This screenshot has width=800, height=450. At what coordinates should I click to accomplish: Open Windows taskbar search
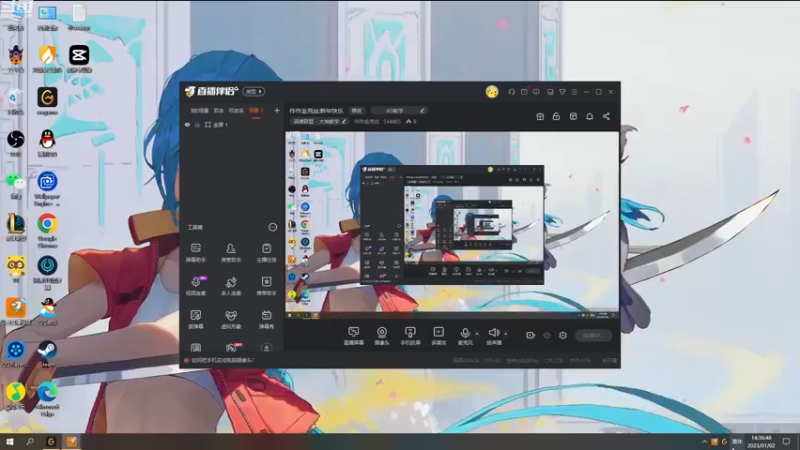30,442
